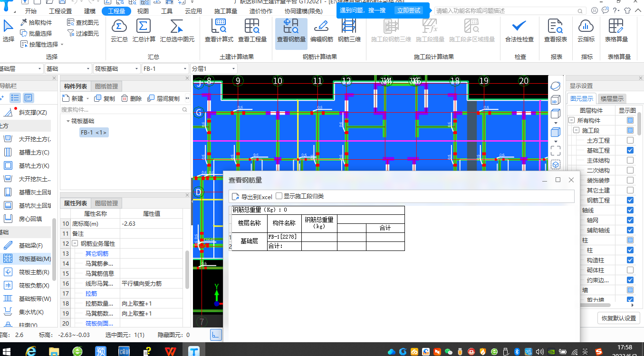Select 筏板主筋(R) in the navigation bar

click(27, 272)
